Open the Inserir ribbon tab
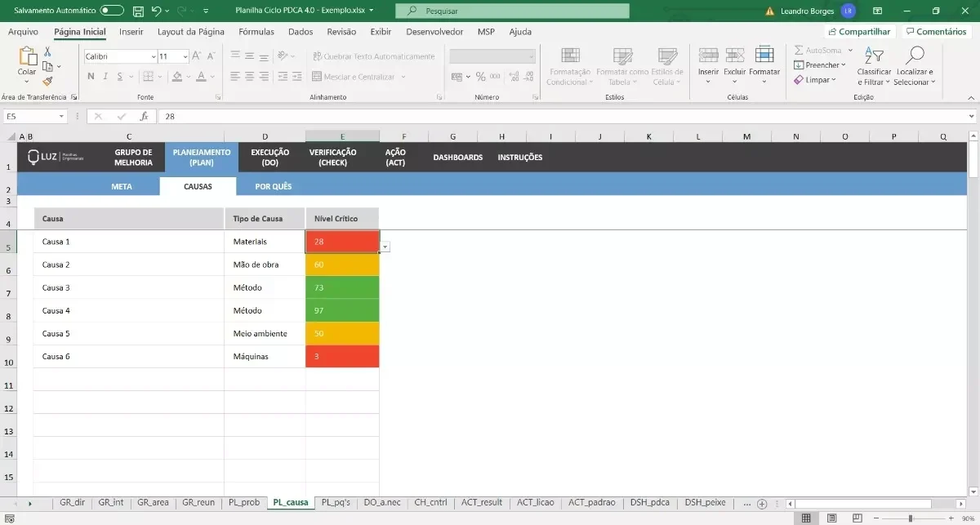 pos(131,32)
